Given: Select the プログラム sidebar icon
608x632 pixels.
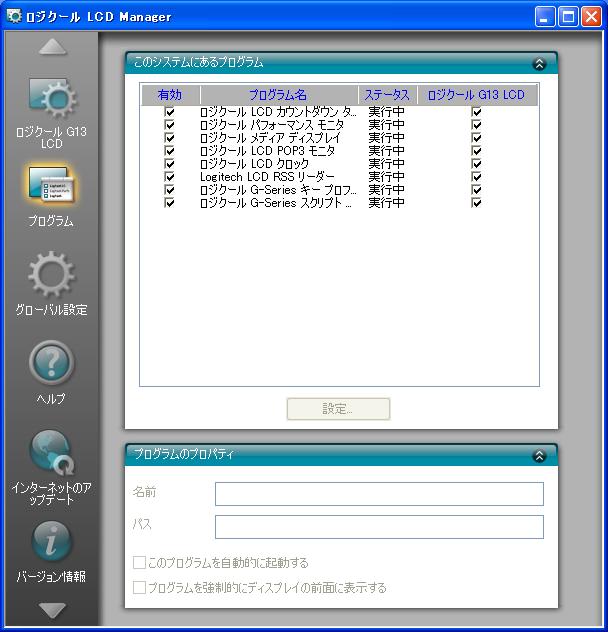Looking at the screenshot, I should [x=51, y=185].
